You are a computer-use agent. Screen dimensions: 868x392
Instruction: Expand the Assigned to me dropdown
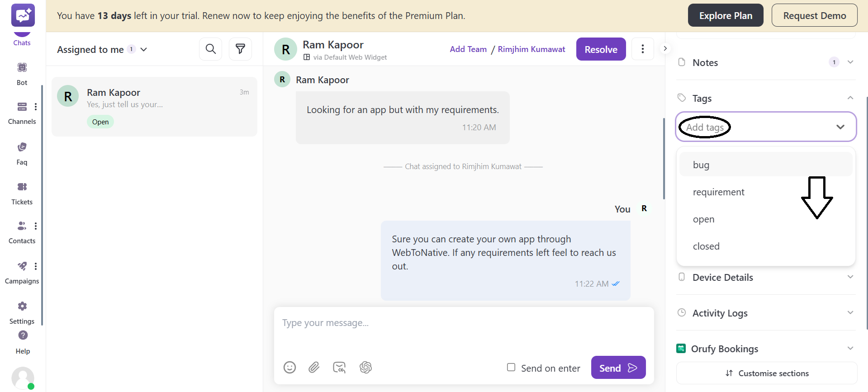(144, 49)
